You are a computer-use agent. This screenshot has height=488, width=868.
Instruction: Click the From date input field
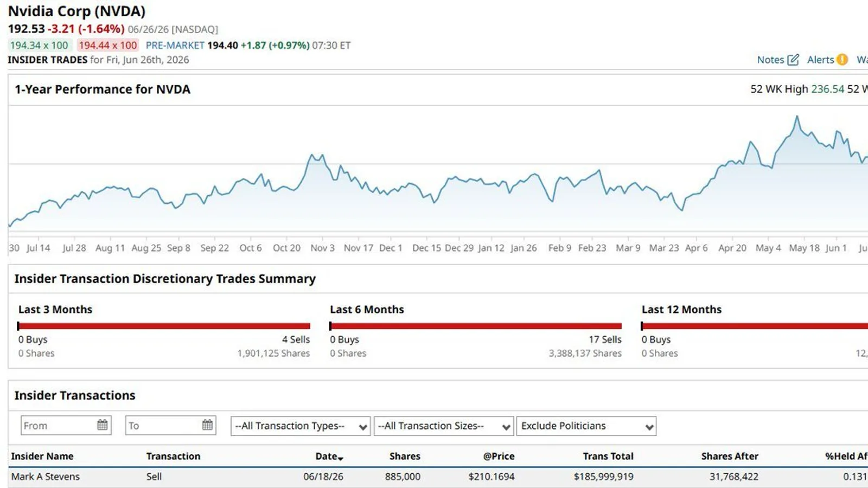[x=66, y=426]
